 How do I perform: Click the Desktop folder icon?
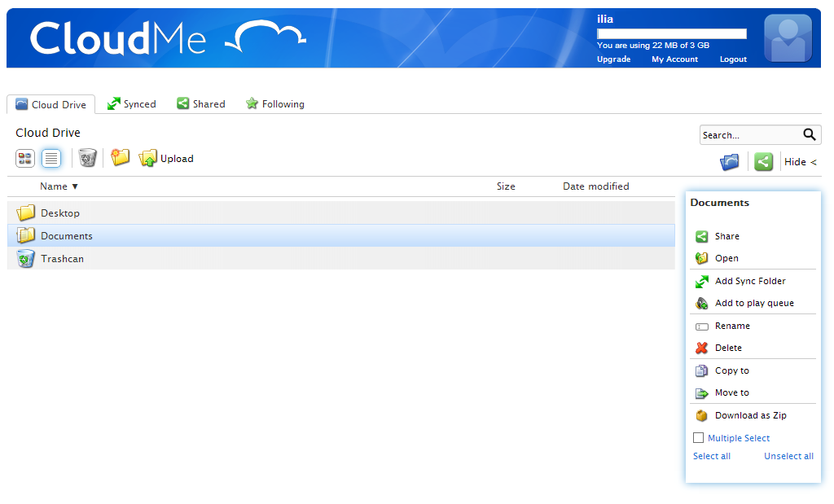(x=25, y=213)
